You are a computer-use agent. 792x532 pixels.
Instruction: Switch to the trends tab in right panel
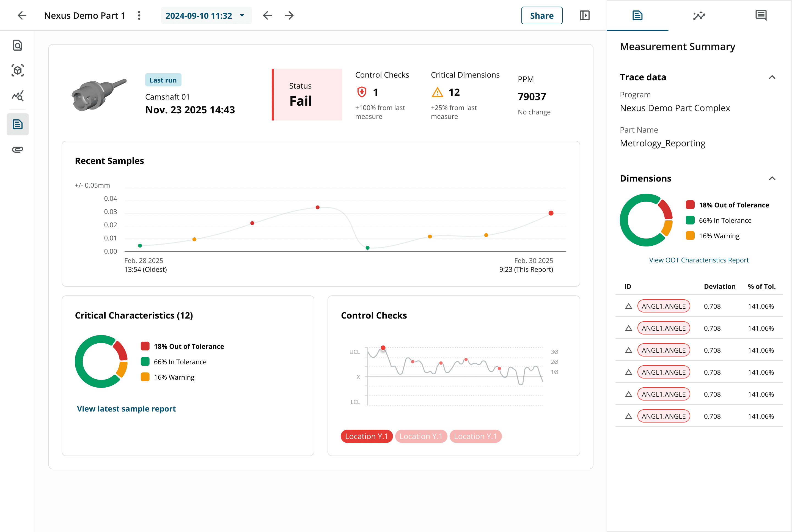(699, 16)
